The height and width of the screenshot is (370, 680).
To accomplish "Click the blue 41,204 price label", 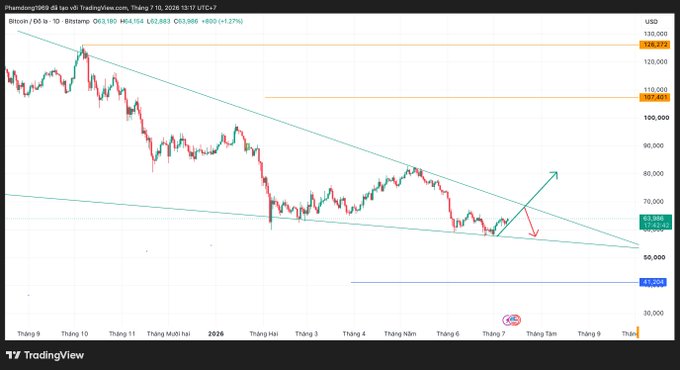I will click(653, 282).
